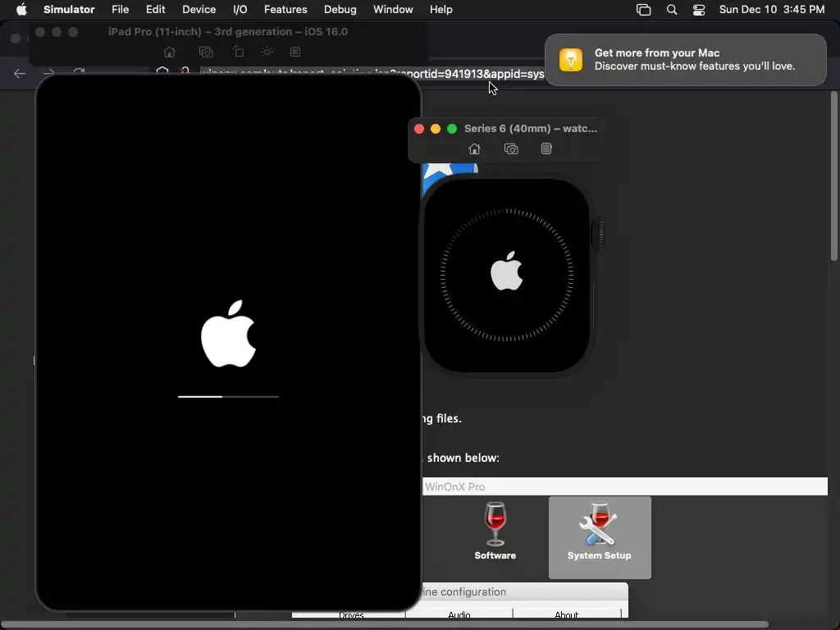Click the rounded-square icon in watch simulator toolbar

pyautogui.click(x=546, y=148)
